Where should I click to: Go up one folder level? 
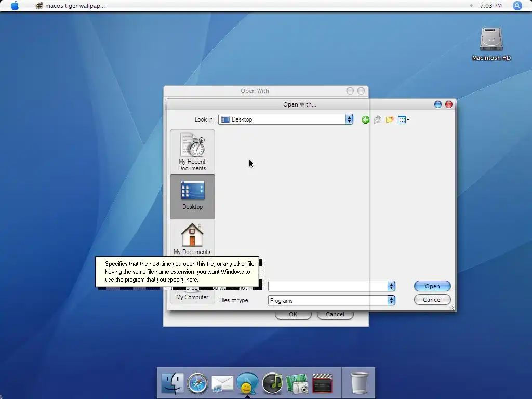377,120
